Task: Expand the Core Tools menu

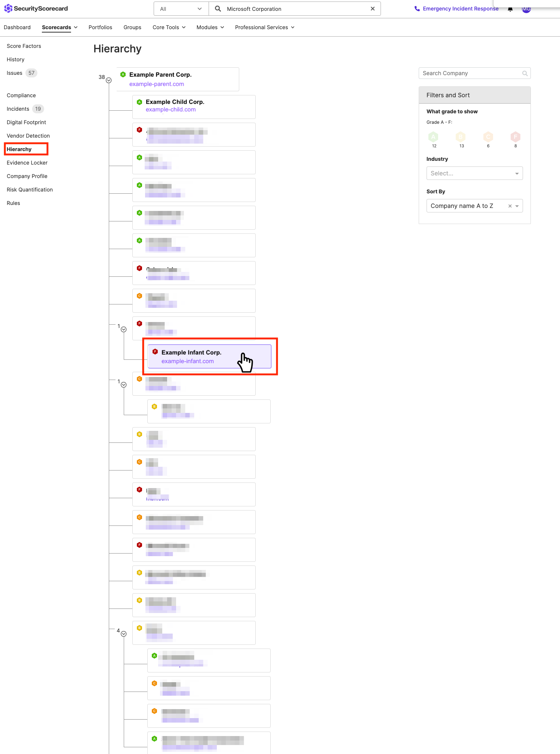Action: (x=169, y=27)
